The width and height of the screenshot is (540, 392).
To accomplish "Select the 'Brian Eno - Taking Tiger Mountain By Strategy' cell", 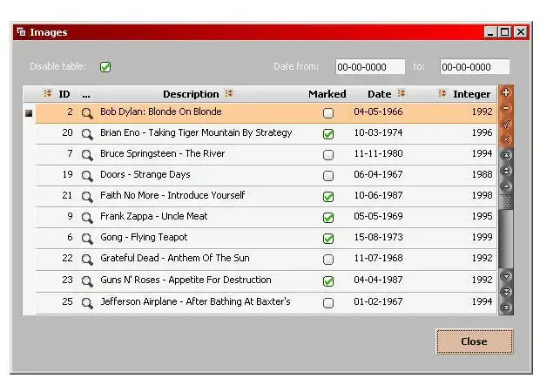I will [196, 132].
